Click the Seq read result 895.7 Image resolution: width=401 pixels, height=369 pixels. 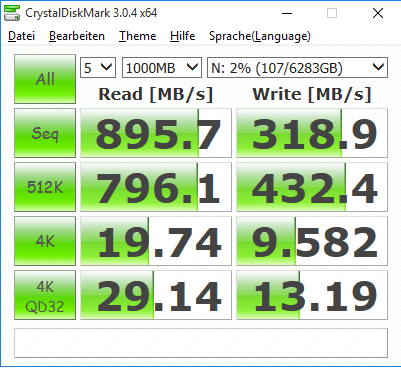click(156, 133)
